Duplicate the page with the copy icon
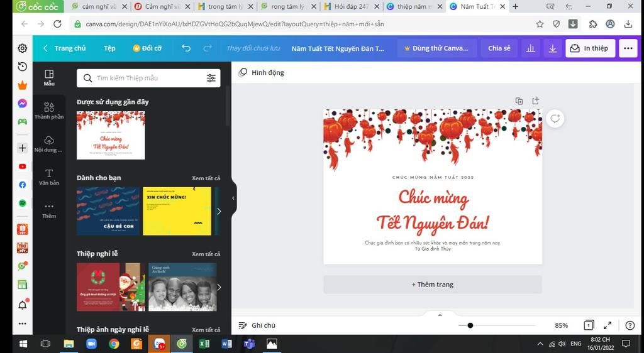The image size is (644, 353). pyautogui.click(x=519, y=101)
